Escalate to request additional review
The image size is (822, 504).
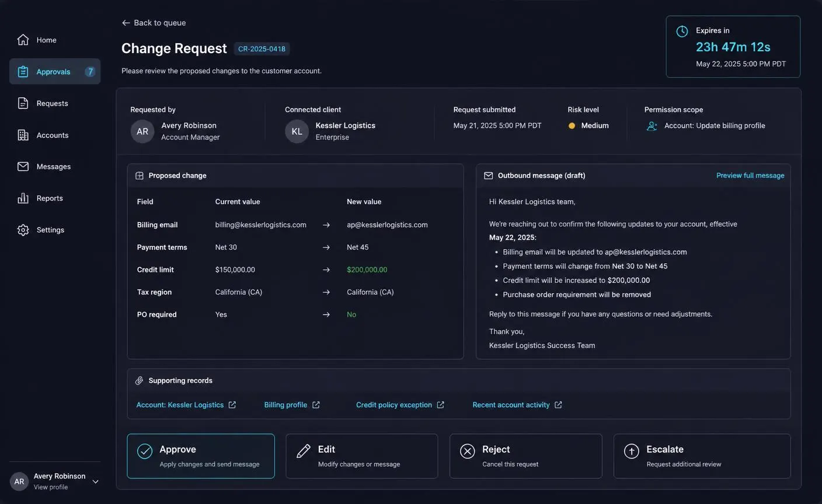(x=702, y=456)
